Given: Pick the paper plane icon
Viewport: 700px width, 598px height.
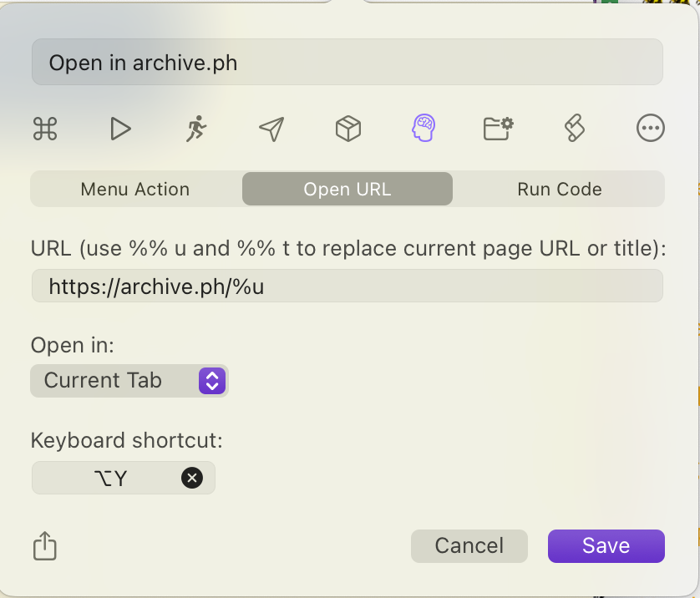Looking at the screenshot, I should [x=271, y=128].
